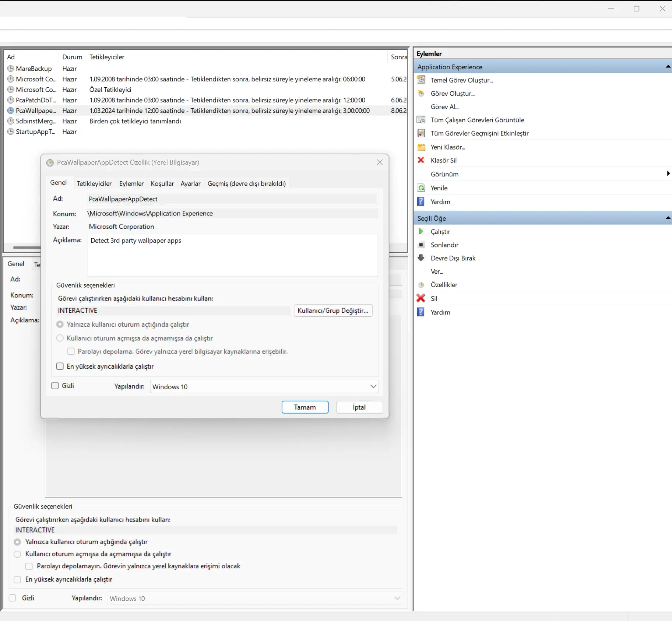Open the Ayarlar tab in dialog

coord(190,183)
